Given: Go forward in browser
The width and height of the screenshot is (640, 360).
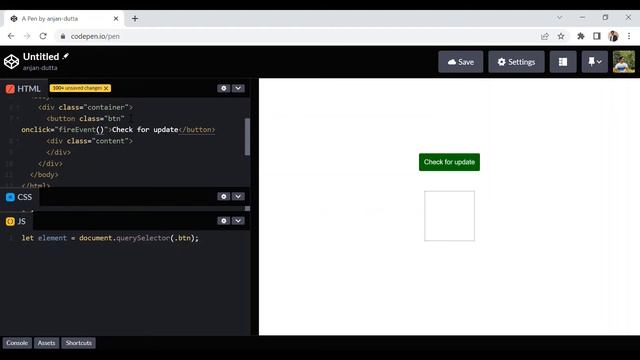Looking at the screenshot, I should [x=27, y=36].
